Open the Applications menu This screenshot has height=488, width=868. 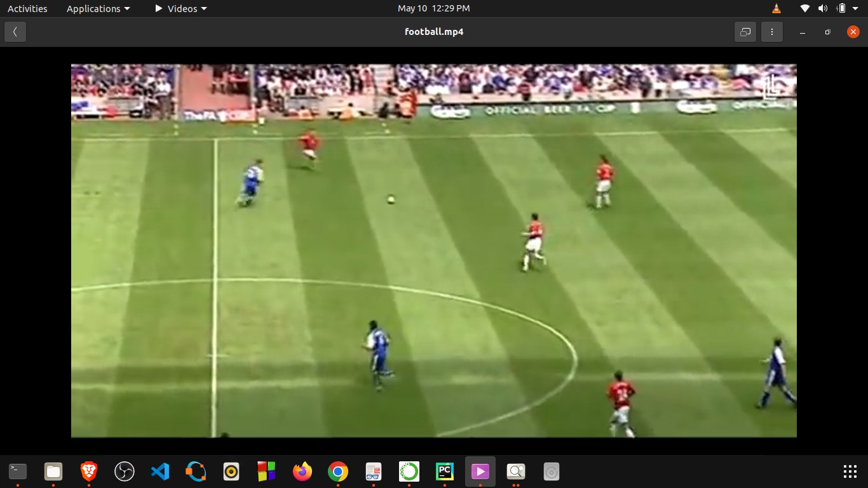97,8
